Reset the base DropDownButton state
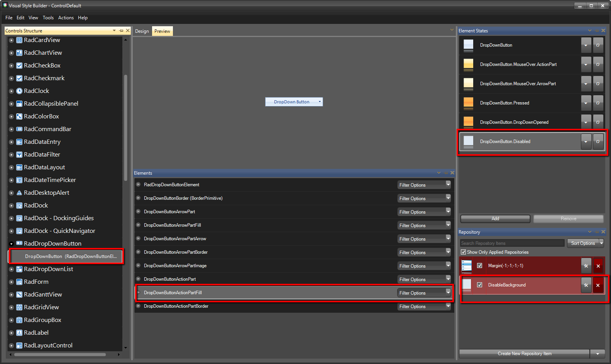 click(x=598, y=45)
